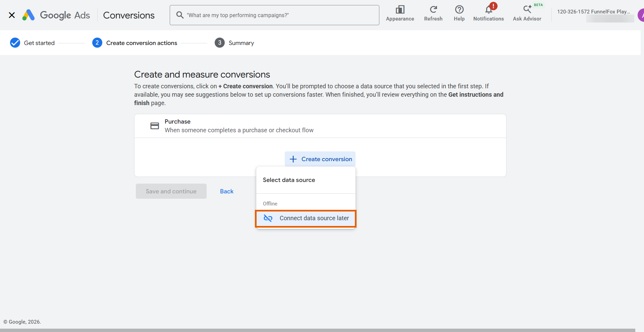Open the FunnelFox account selector
This screenshot has height=332, width=644.
click(x=594, y=15)
